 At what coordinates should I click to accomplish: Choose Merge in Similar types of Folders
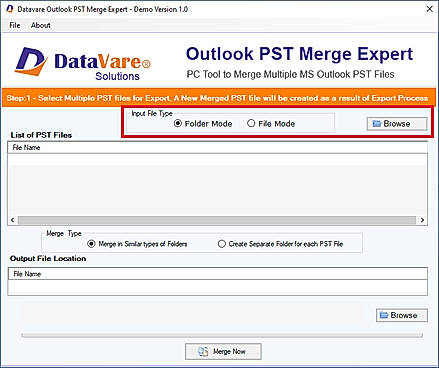(x=137, y=244)
